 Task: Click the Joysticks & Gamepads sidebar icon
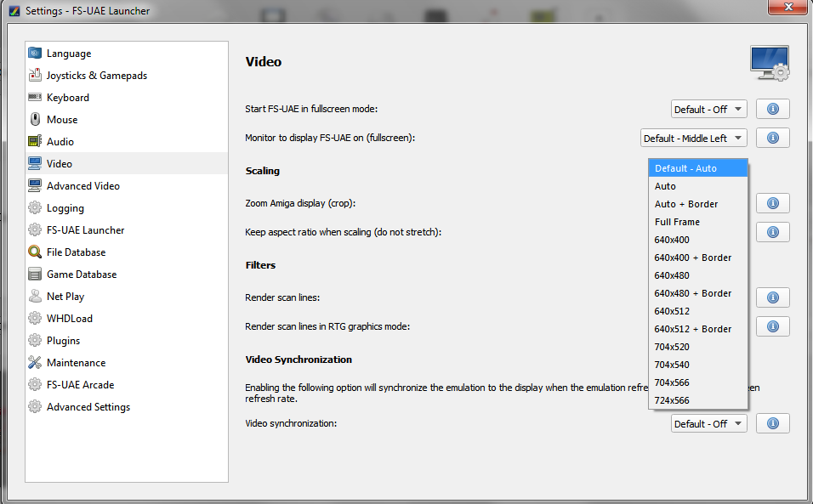click(35, 76)
